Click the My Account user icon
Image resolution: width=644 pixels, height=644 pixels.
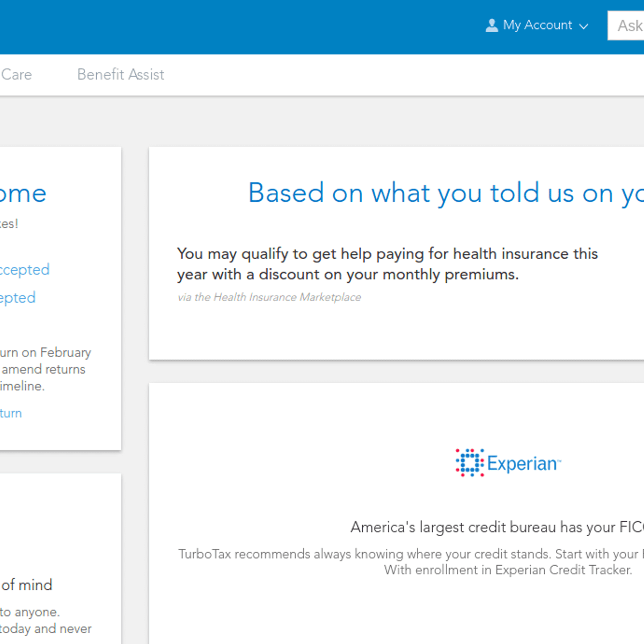(492, 25)
